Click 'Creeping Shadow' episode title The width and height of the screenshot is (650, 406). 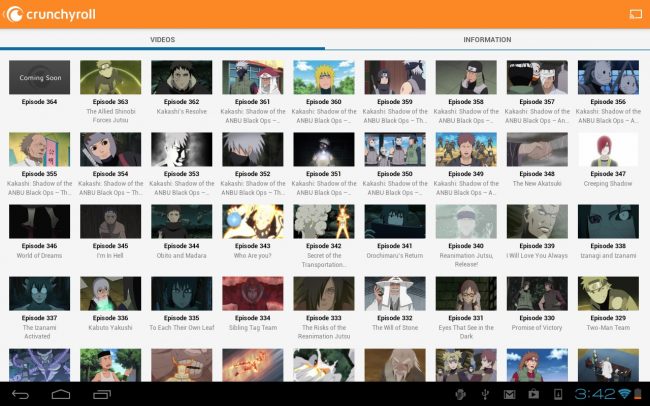coord(608,183)
